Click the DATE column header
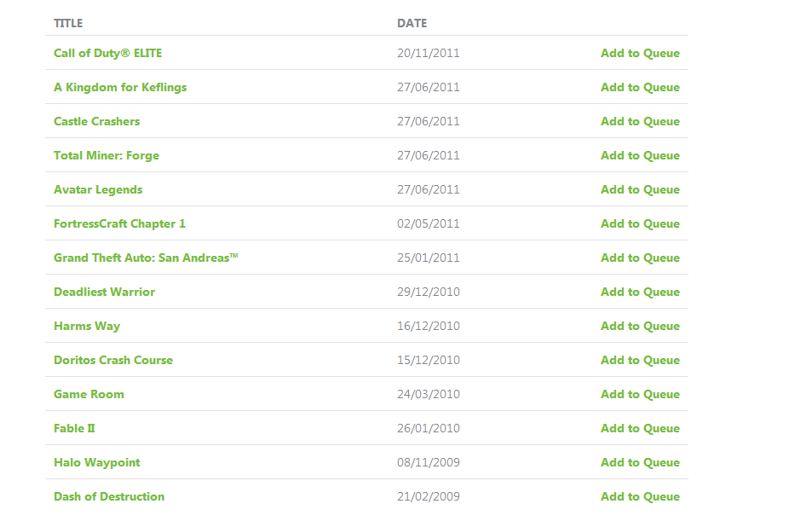This screenshot has height=527, width=812. (x=412, y=23)
